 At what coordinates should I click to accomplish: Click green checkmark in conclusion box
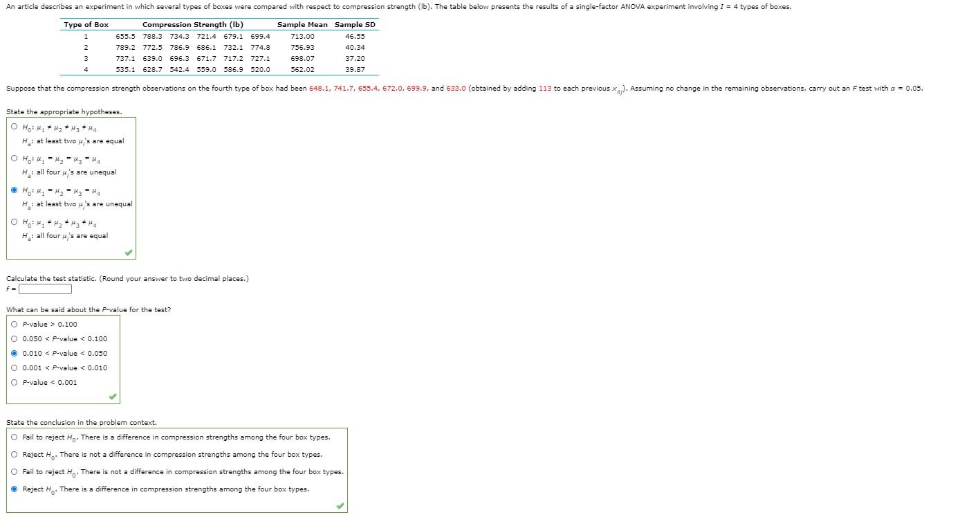pos(340,506)
